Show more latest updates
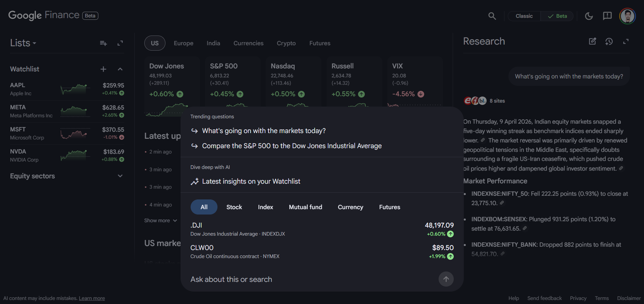The width and height of the screenshot is (644, 304). click(x=160, y=220)
